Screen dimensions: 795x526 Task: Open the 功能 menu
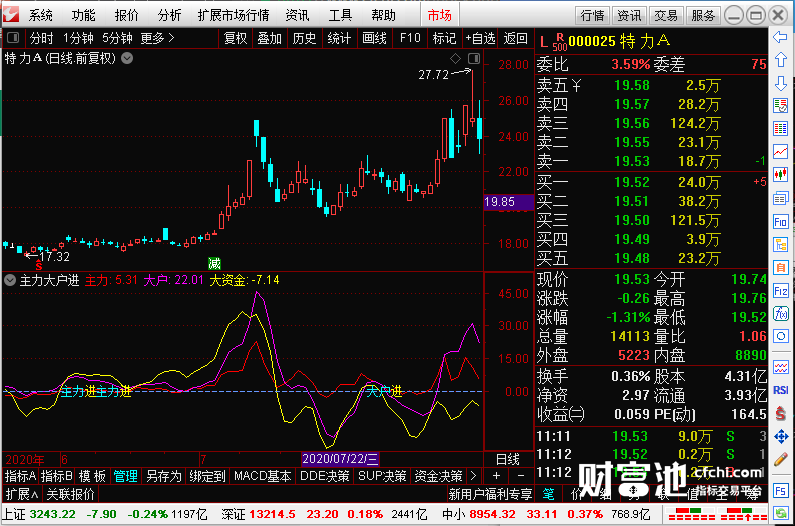pyautogui.click(x=83, y=15)
